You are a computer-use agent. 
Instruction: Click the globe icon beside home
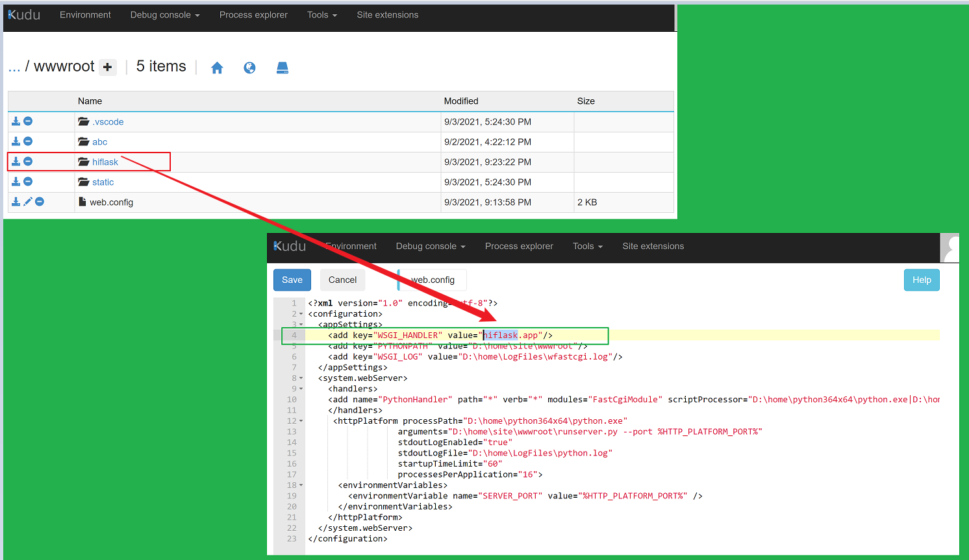tap(249, 67)
